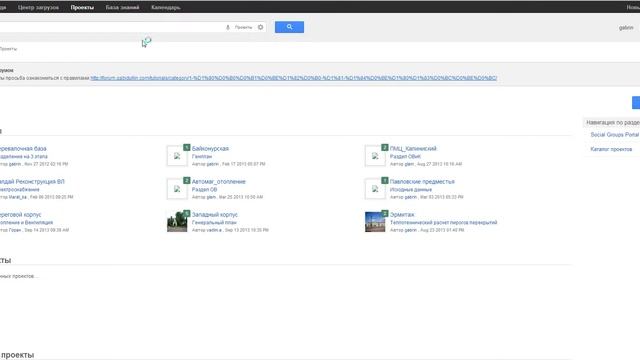Open the Перевалочная база project link

pyautogui.click(x=23, y=149)
